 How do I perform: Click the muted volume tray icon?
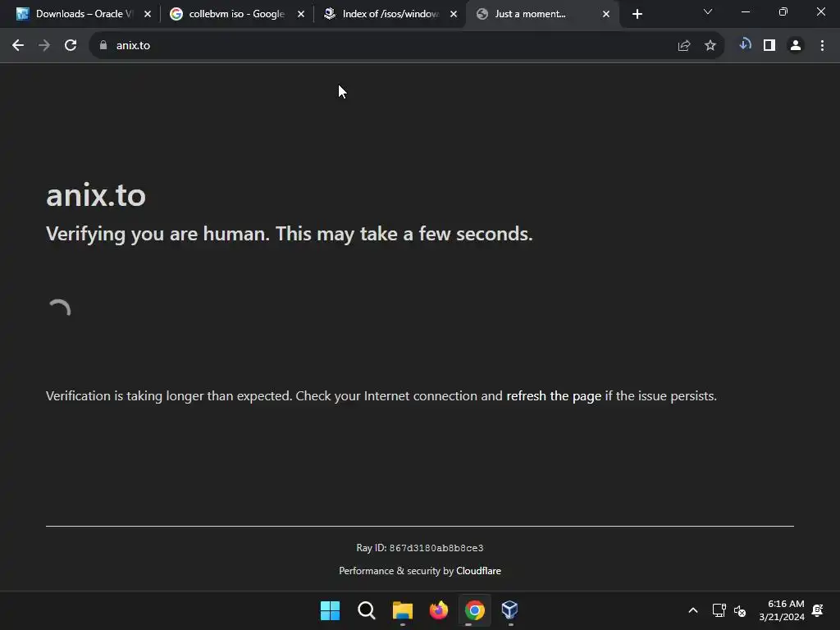(740, 610)
